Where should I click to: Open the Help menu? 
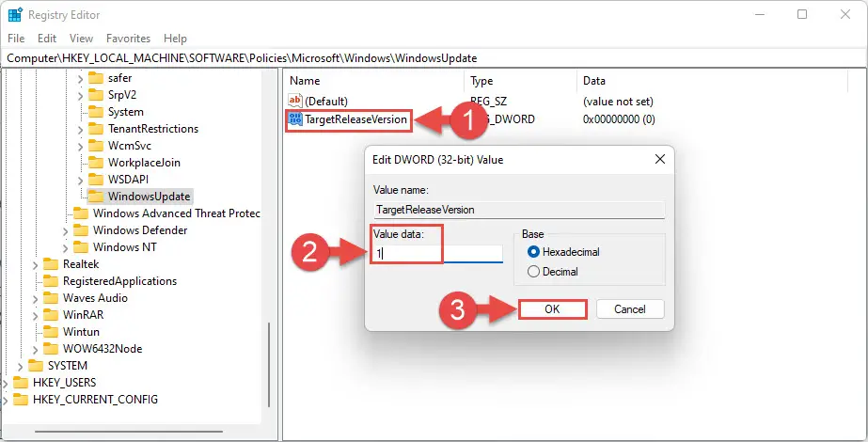click(175, 39)
